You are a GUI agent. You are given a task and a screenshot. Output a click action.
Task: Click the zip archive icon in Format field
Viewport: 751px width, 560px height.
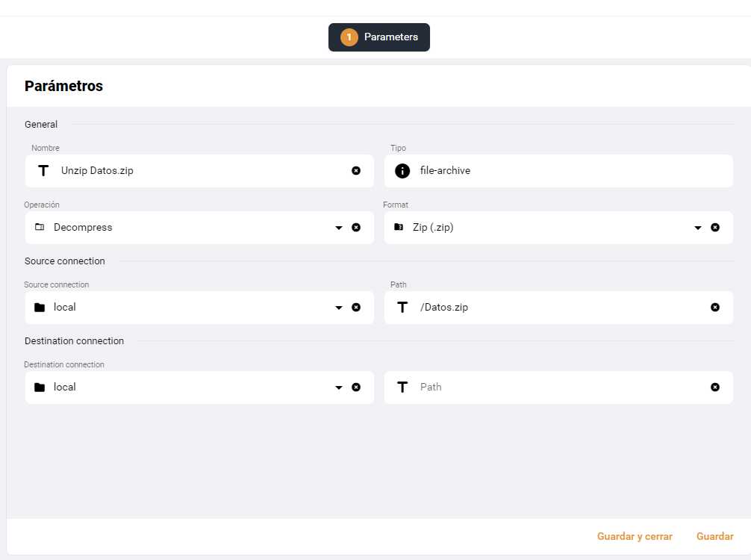(399, 227)
